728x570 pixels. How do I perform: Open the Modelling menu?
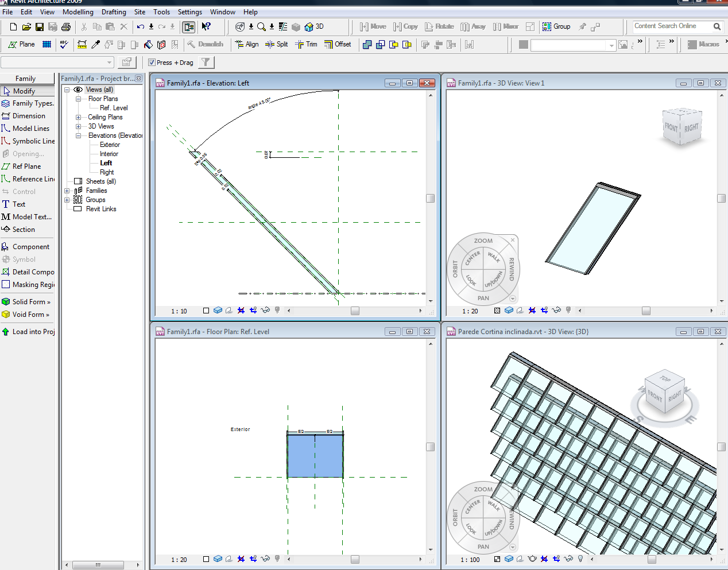pos(78,11)
